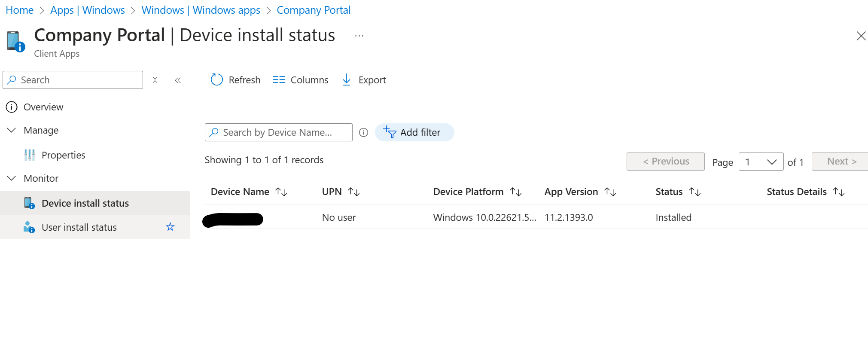Click the Next page button

click(x=841, y=162)
